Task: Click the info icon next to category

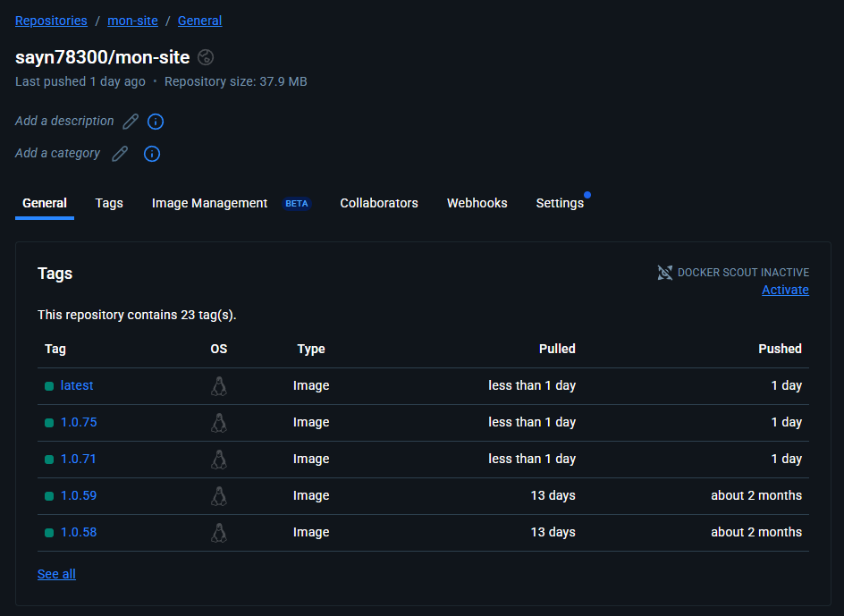Action: pos(152,154)
